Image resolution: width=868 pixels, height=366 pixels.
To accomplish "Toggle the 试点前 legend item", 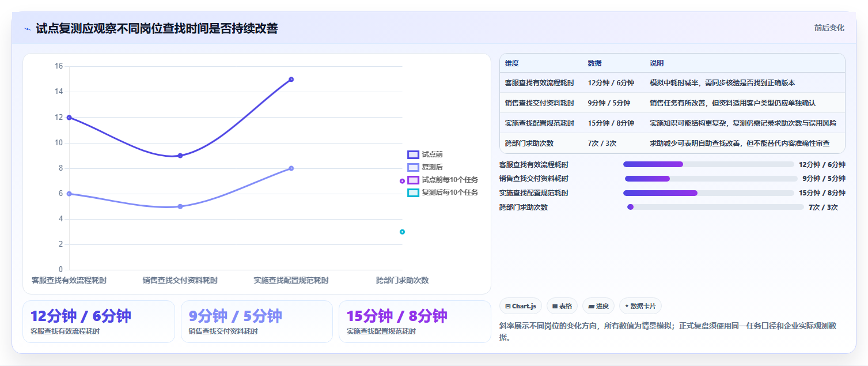I will pyautogui.click(x=425, y=154).
